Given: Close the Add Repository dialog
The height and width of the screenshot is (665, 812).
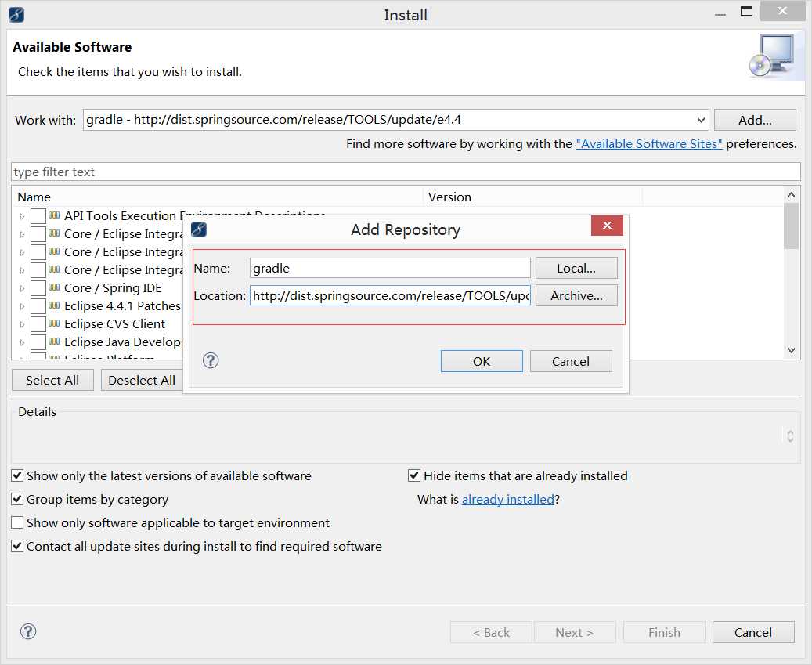Looking at the screenshot, I should coord(607,226).
